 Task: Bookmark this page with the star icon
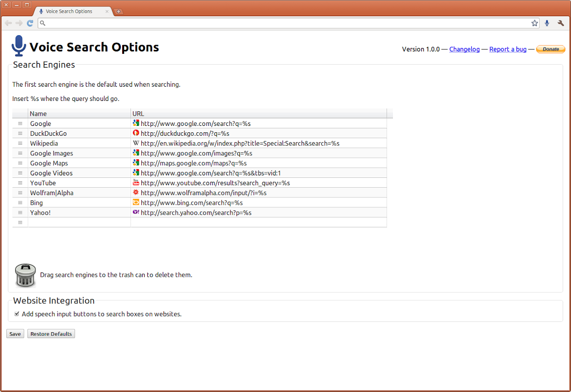coord(534,23)
